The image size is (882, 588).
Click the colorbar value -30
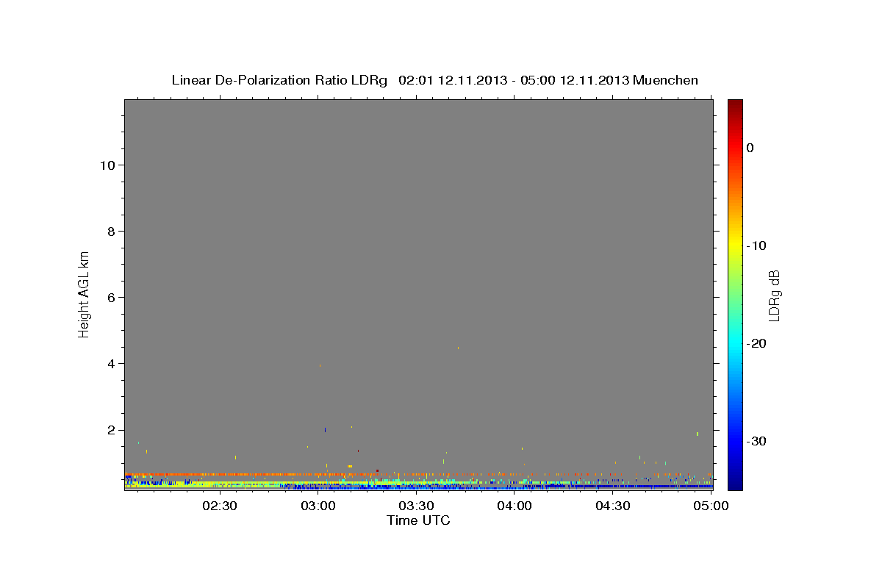tap(757, 441)
